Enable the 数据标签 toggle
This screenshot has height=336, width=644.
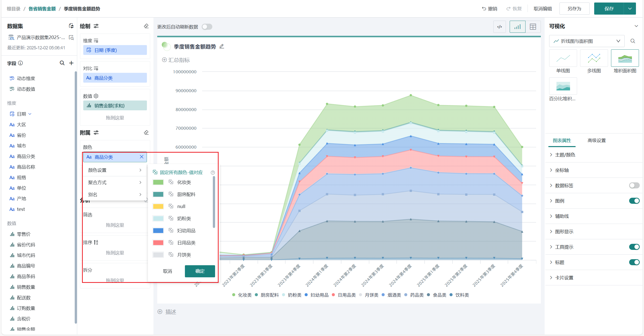pos(634,185)
